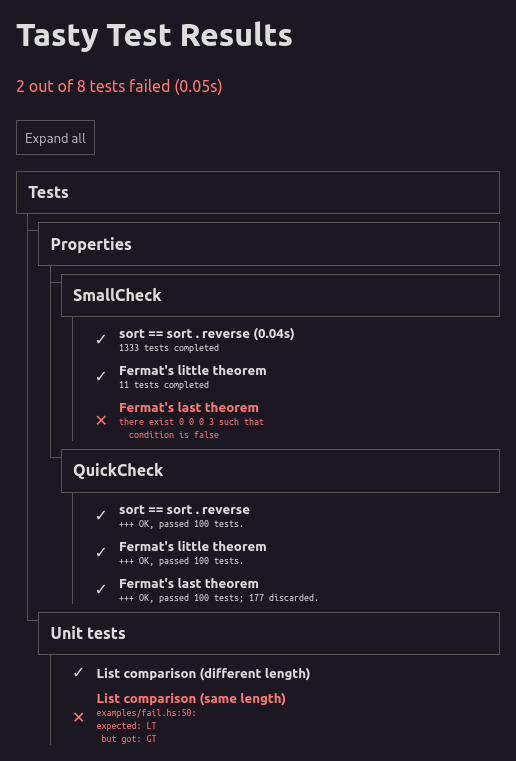Select the List comparison (same length) test title
Image resolution: width=516 pixels, height=761 pixels.
click(191, 698)
